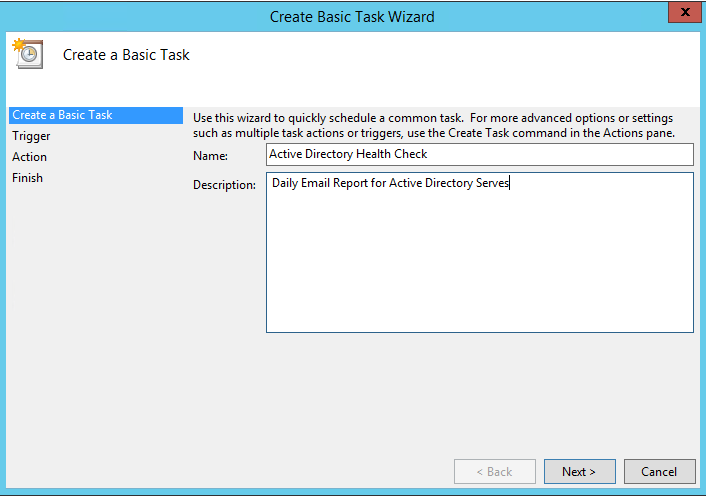This screenshot has width=706, height=496.
Task: Click the Next > button
Action: coord(579,471)
